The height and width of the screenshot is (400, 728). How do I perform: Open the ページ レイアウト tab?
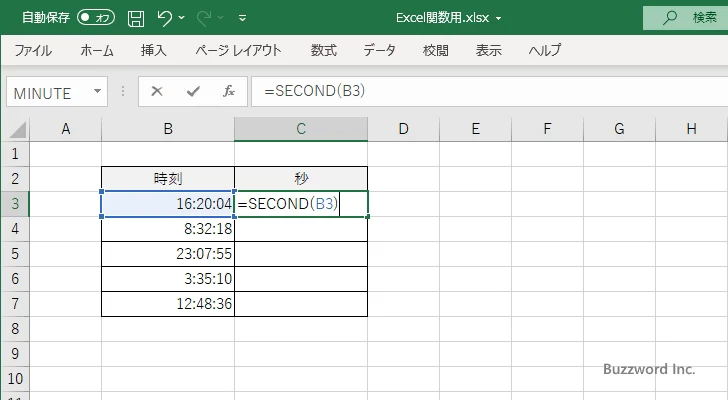(x=238, y=50)
